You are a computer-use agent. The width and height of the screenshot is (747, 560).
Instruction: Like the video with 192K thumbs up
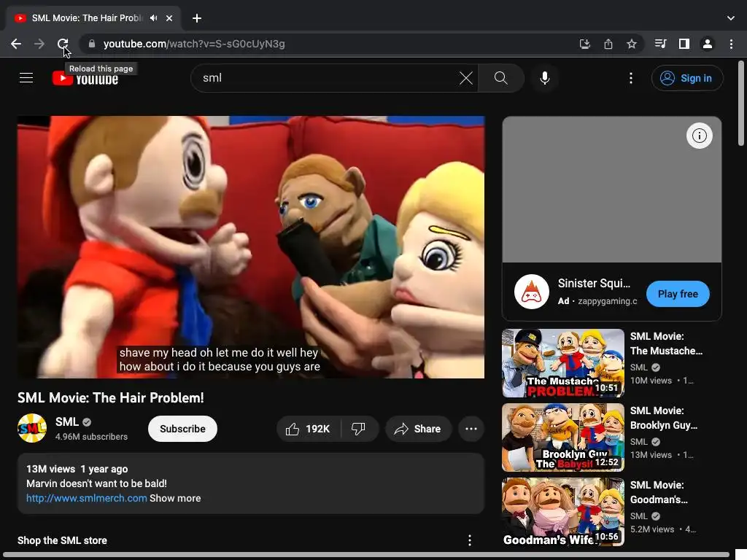(x=309, y=429)
